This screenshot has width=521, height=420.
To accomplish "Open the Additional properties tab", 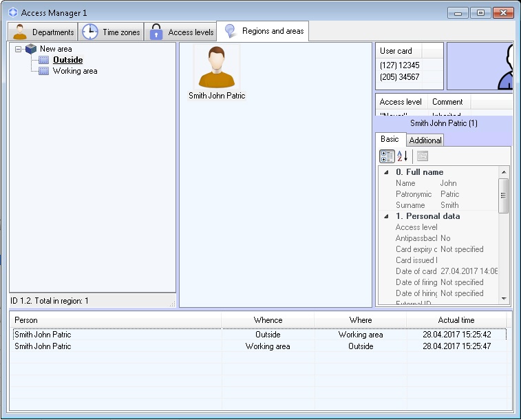I will (425, 140).
